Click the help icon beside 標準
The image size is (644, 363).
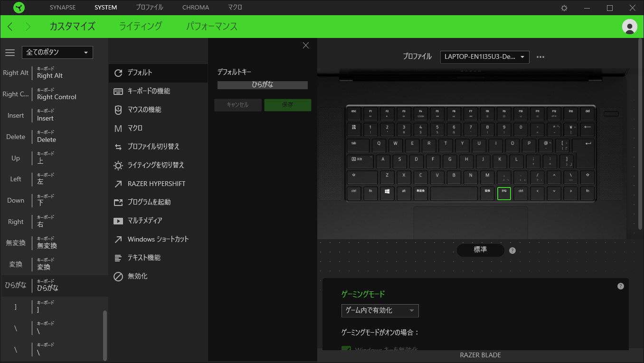[512, 251]
